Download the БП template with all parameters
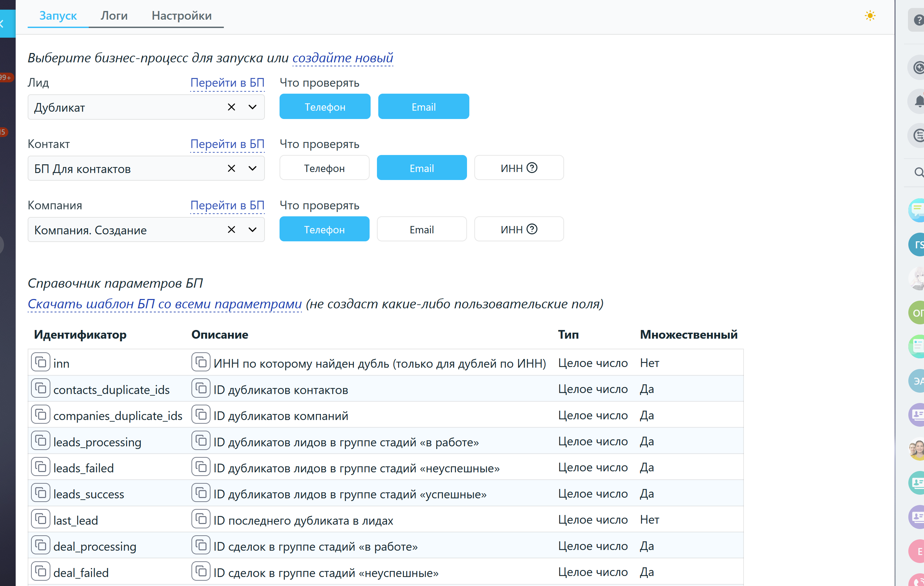924x586 pixels. tap(164, 304)
